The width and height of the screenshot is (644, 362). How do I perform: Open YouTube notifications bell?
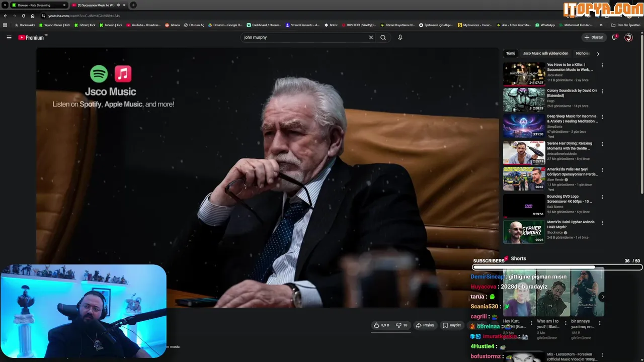coord(614,37)
